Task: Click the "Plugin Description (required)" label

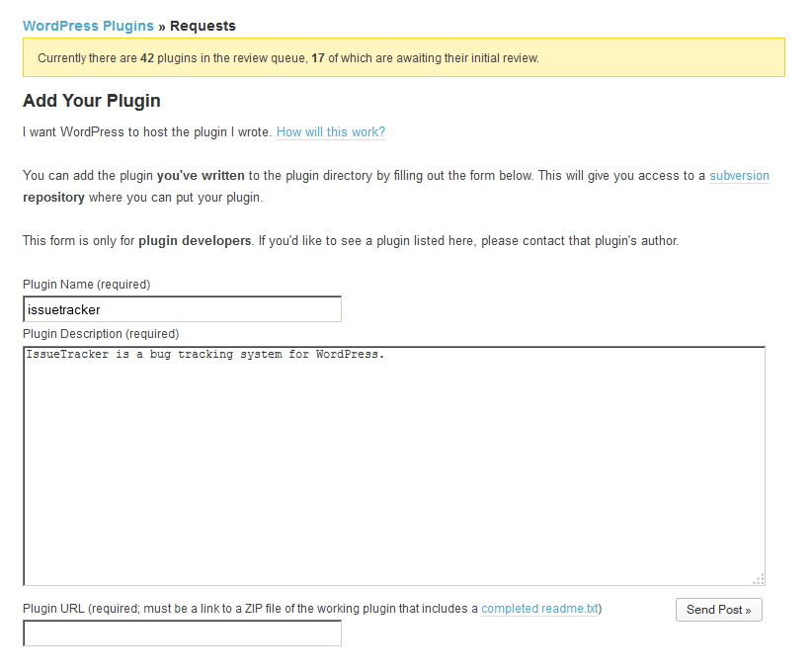Action: (x=101, y=334)
